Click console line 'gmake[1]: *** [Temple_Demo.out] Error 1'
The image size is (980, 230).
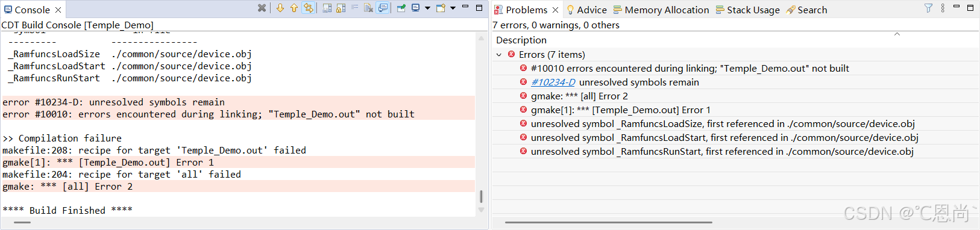[x=108, y=163]
